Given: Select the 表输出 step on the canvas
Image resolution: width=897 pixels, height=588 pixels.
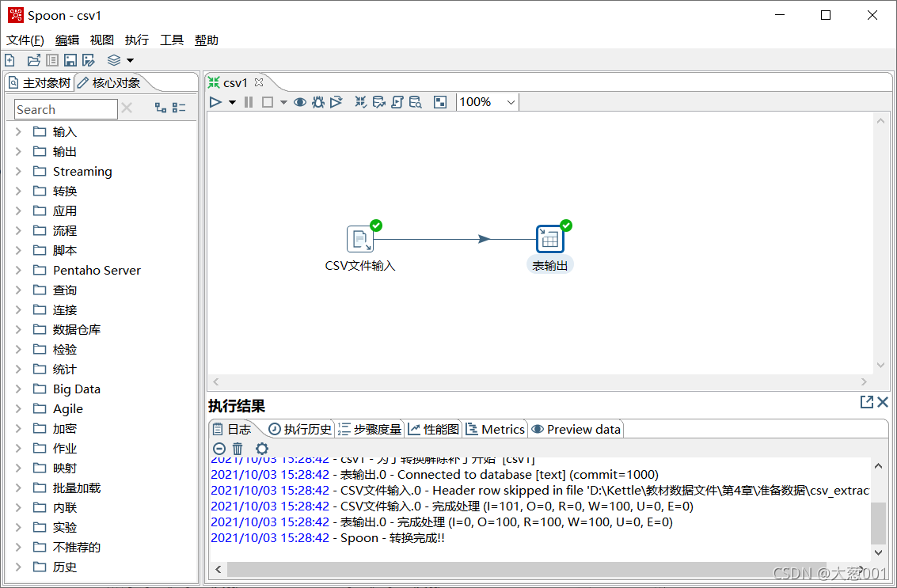Looking at the screenshot, I should coord(549,237).
